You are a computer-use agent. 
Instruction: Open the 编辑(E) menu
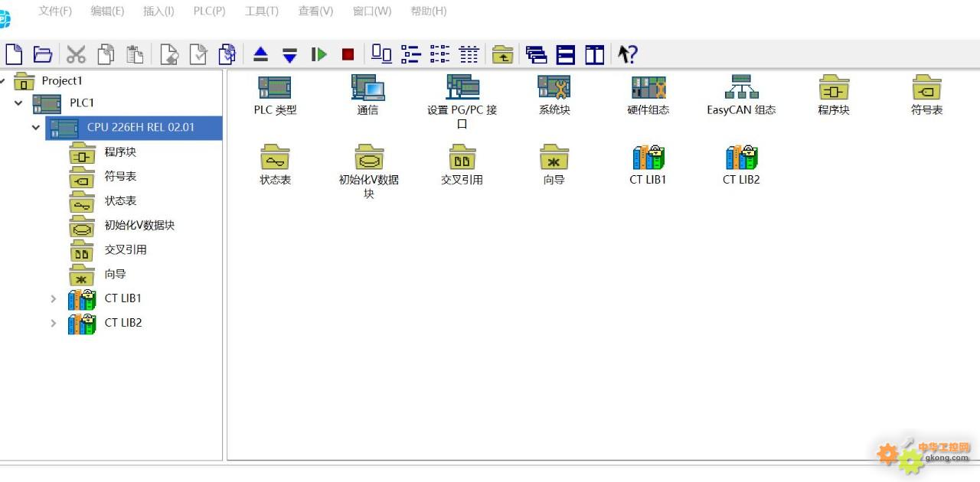click(107, 11)
